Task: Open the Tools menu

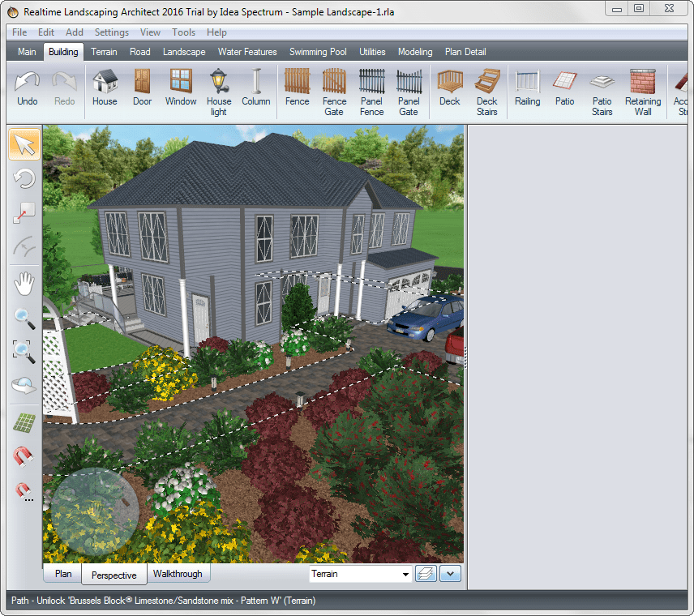Action: click(184, 32)
